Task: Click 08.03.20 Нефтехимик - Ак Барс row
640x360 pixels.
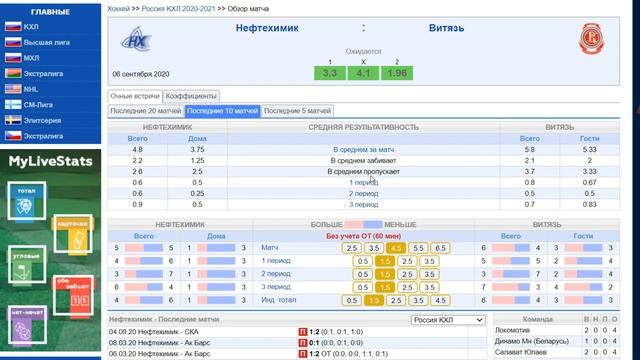Action: (298, 343)
